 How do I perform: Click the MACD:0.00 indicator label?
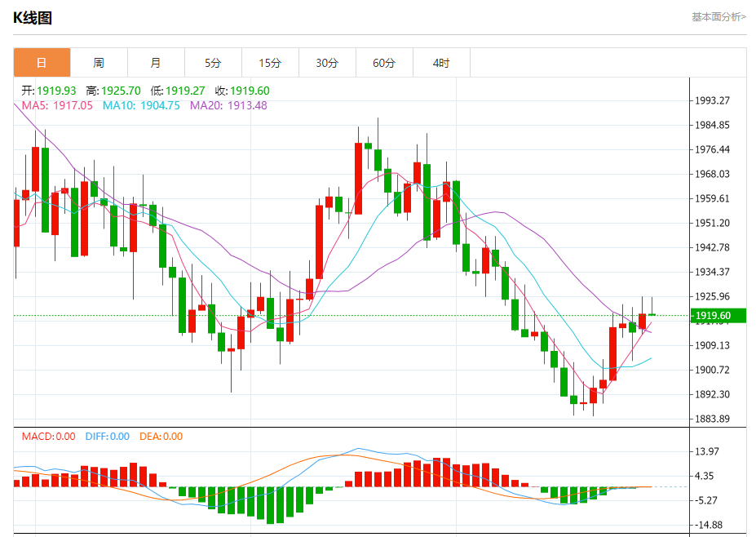click(x=49, y=437)
